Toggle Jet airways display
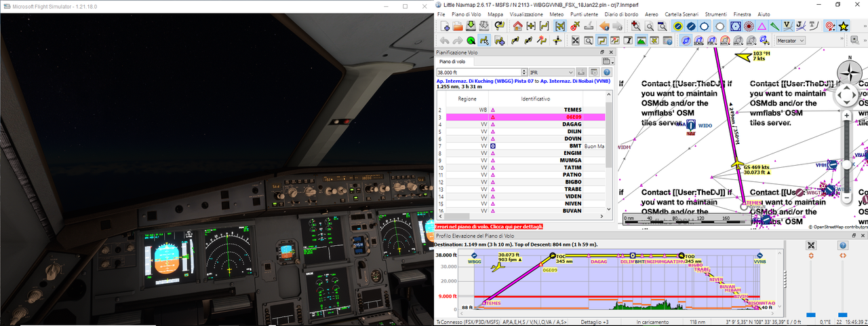868x326 pixels. point(801,26)
